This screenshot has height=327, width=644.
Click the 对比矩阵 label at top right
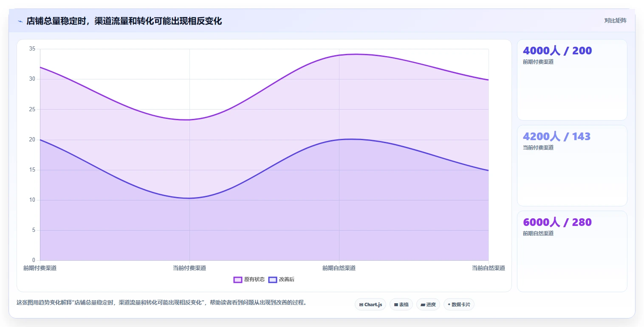[615, 20]
